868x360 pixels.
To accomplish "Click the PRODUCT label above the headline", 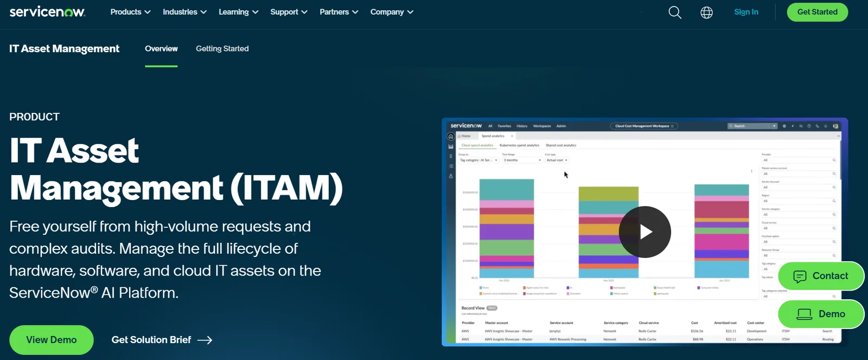I will 34,117.
